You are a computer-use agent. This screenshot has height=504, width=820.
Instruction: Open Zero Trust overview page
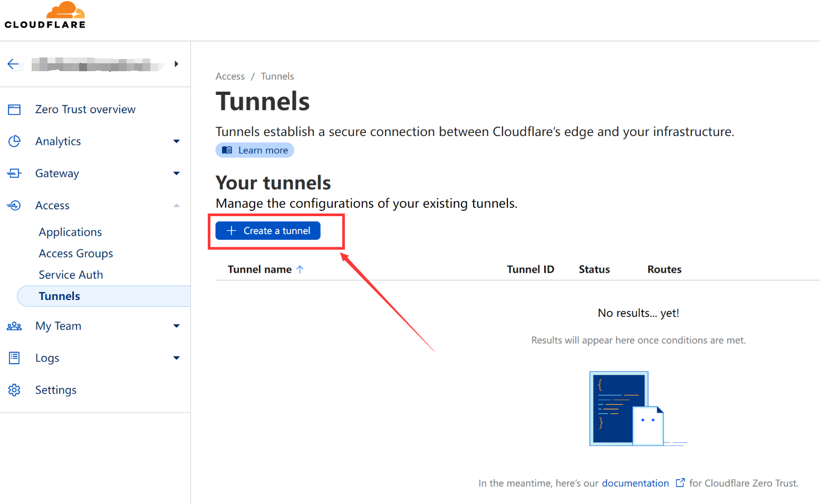(85, 109)
